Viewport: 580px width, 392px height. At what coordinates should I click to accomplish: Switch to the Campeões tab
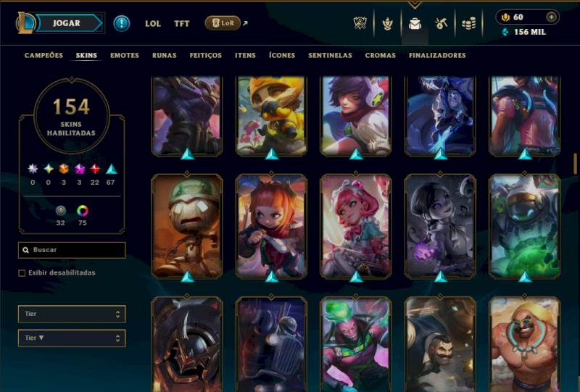tap(43, 56)
